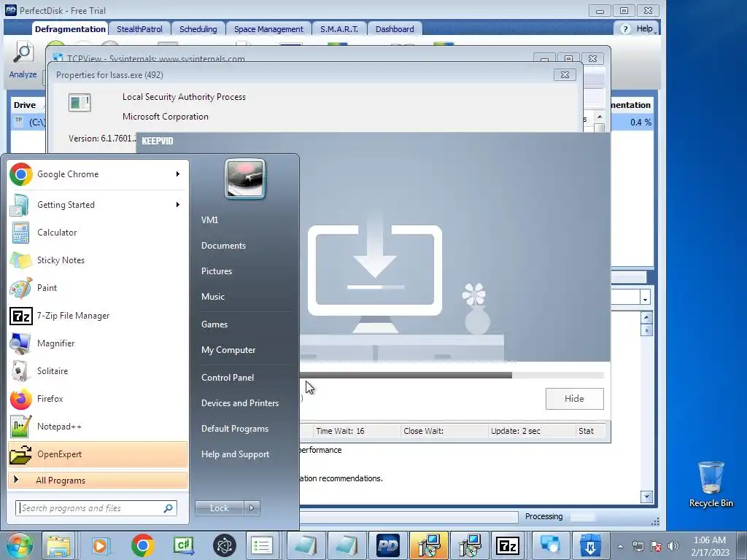Open Windows Explorer from taskbar
Image resolution: width=747 pixels, height=560 pixels.
pos(58,545)
